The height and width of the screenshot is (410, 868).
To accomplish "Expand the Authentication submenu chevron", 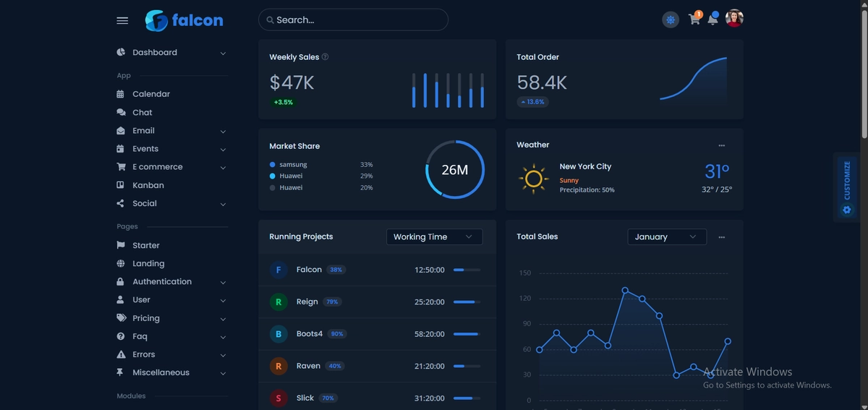I will (x=223, y=283).
